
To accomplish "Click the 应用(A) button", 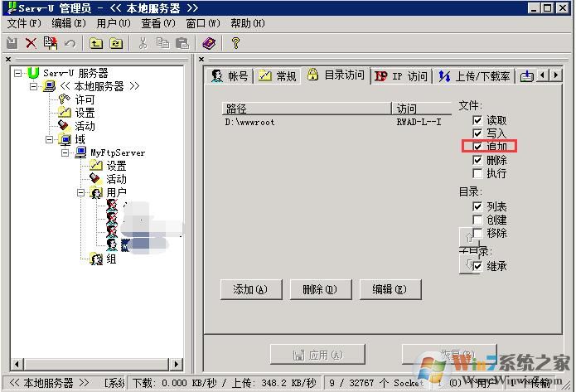I will click(317, 354).
